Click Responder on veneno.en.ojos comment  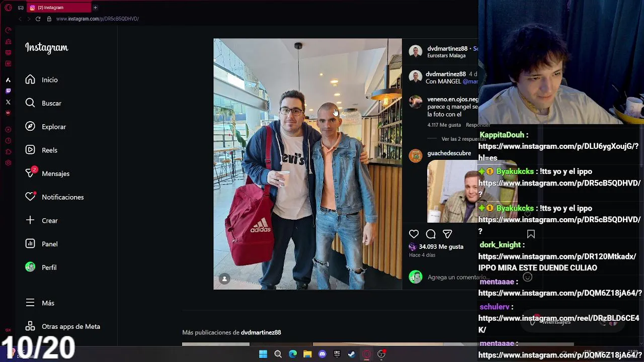(x=477, y=125)
